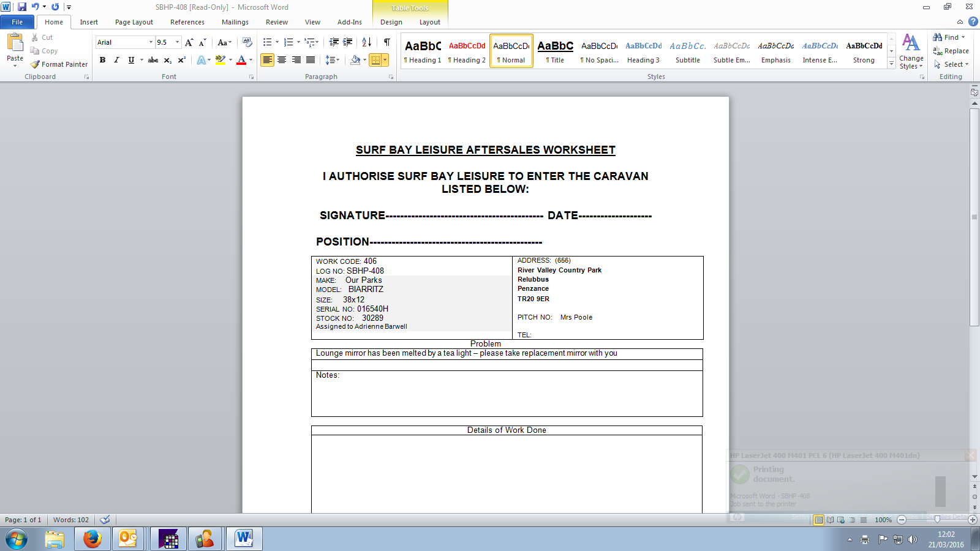Increase the paragraph indent

[x=348, y=42]
